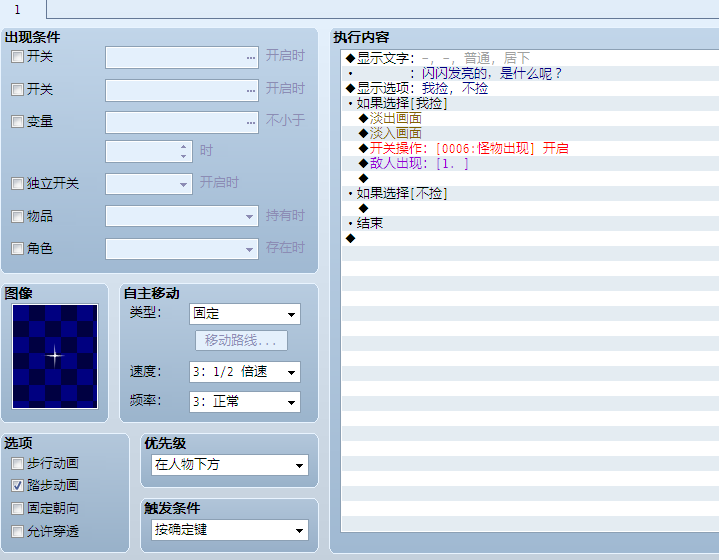Click the 移动路线... button
The height and width of the screenshot is (560, 719).
point(241,340)
